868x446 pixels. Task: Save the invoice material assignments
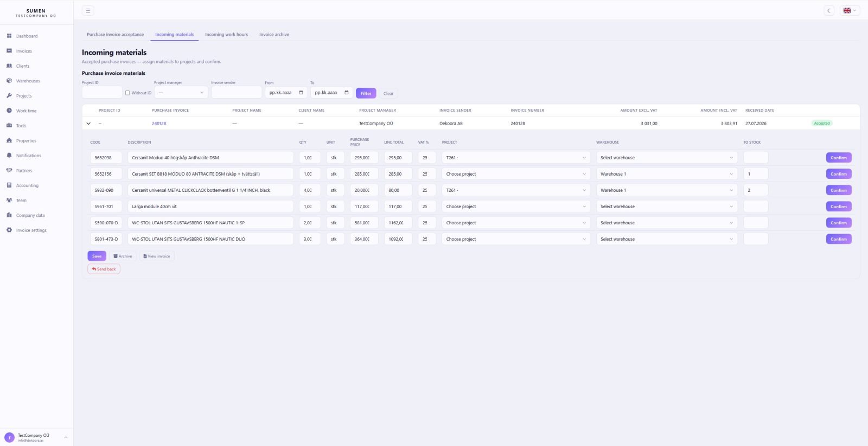pos(97,256)
